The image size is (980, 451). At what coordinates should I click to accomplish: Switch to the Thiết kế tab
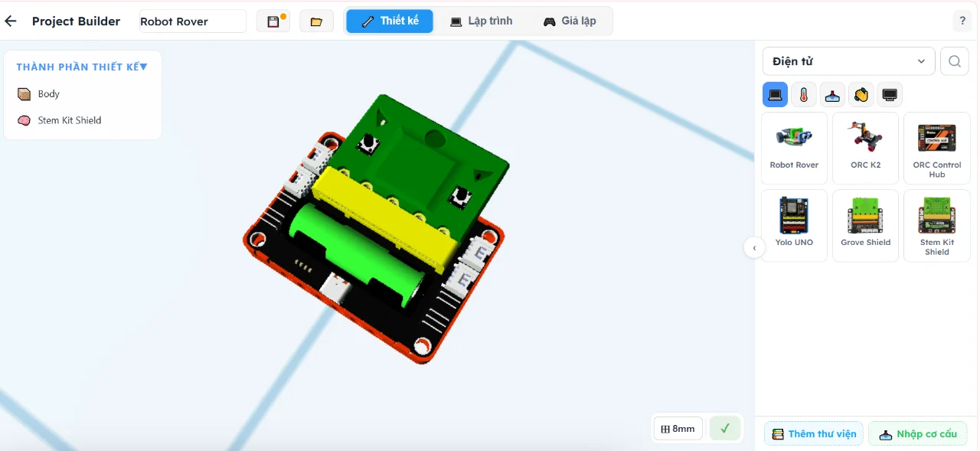pyautogui.click(x=390, y=21)
